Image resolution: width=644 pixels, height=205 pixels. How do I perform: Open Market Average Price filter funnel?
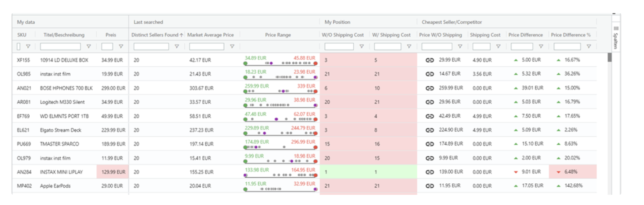pyautogui.click(x=232, y=47)
